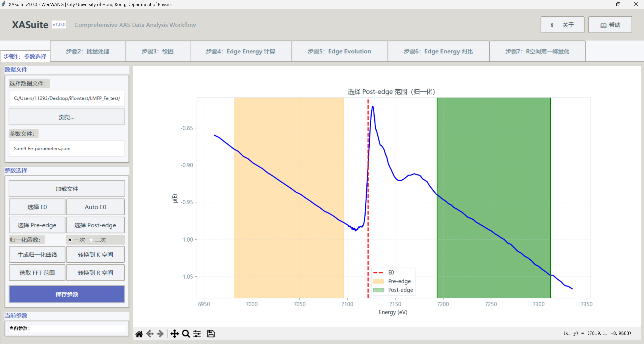Image resolution: width=644 pixels, height=344 pixels.
Task: Click the 选择 Pre-edge button
Action: point(37,225)
